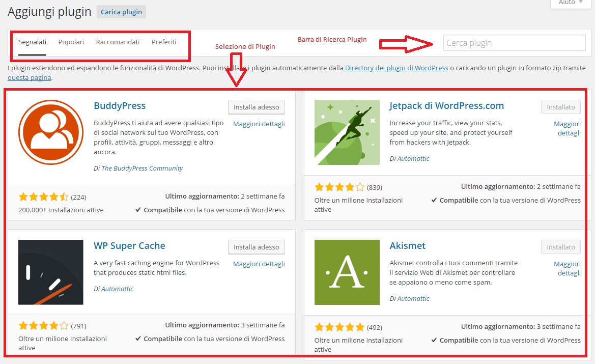
Task: Click the star rating for Akismet
Action: pos(339,327)
